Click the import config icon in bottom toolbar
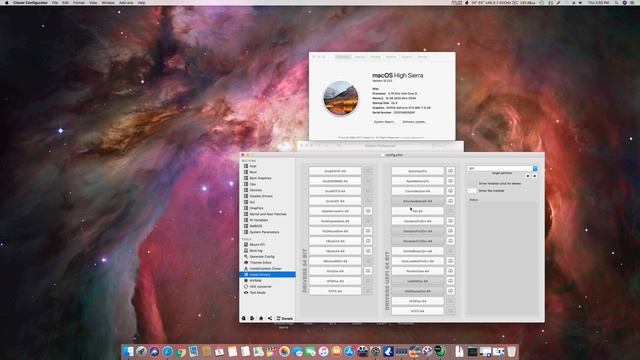640x360 pixels. (x=244, y=318)
